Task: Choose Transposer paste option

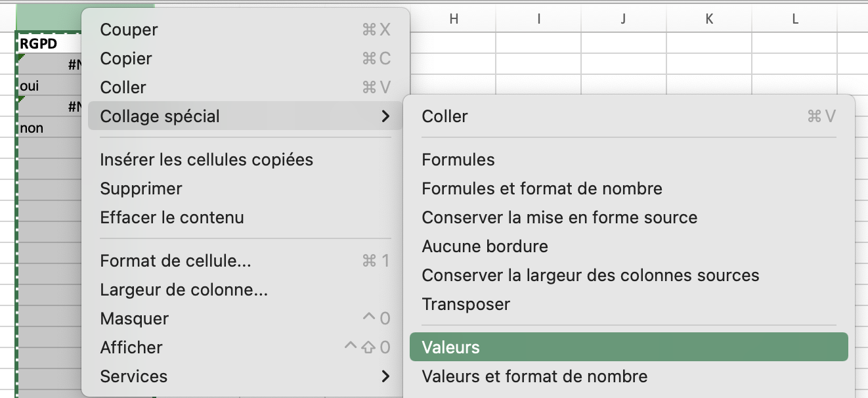Action: click(x=466, y=304)
